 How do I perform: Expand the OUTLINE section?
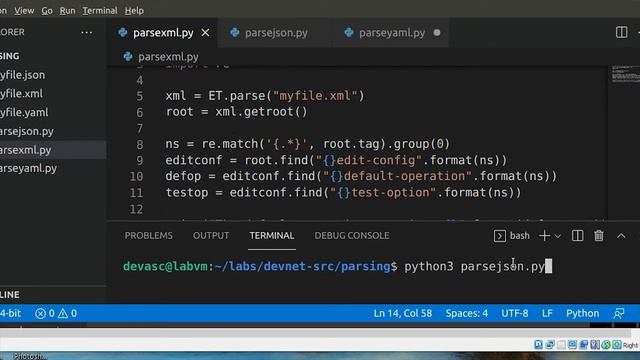(x=53, y=295)
